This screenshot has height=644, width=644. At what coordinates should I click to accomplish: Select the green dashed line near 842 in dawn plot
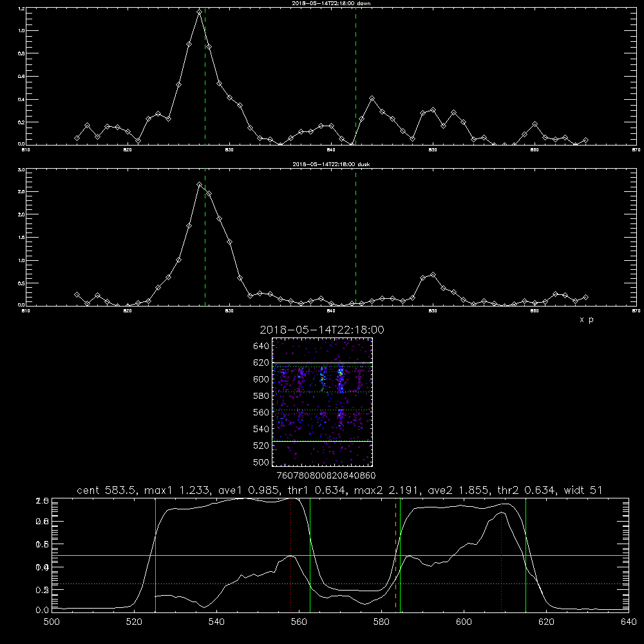pyautogui.click(x=355, y=76)
